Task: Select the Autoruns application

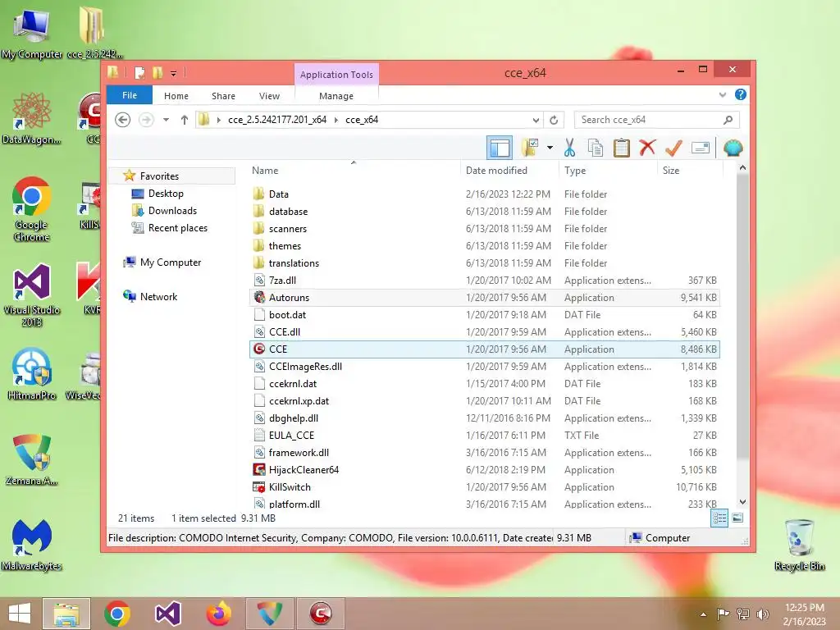Action: pyautogui.click(x=484, y=297)
